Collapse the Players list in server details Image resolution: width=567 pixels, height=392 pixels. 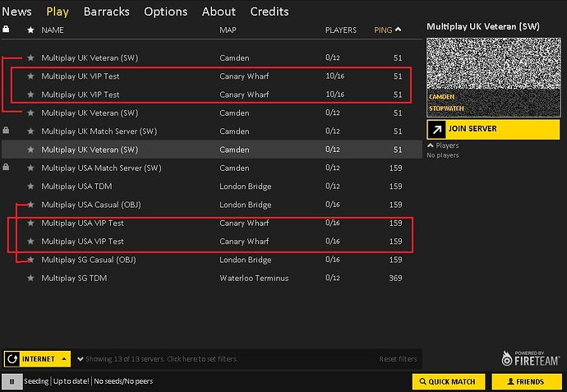click(430, 145)
